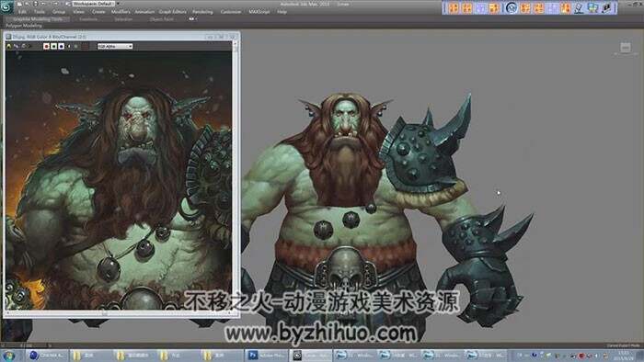644x362 pixels.
Task: Open the MAXScript menu
Action: (x=259, y=12)
